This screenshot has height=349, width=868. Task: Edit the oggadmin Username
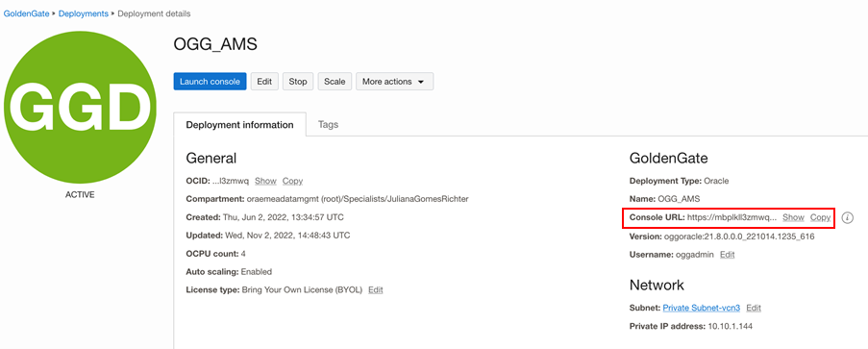727,254
